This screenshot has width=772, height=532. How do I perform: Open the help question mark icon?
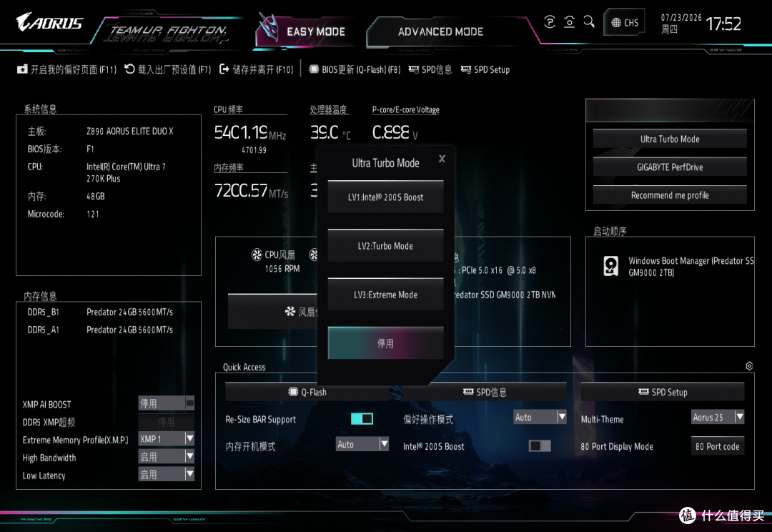(x=550, y=22)
